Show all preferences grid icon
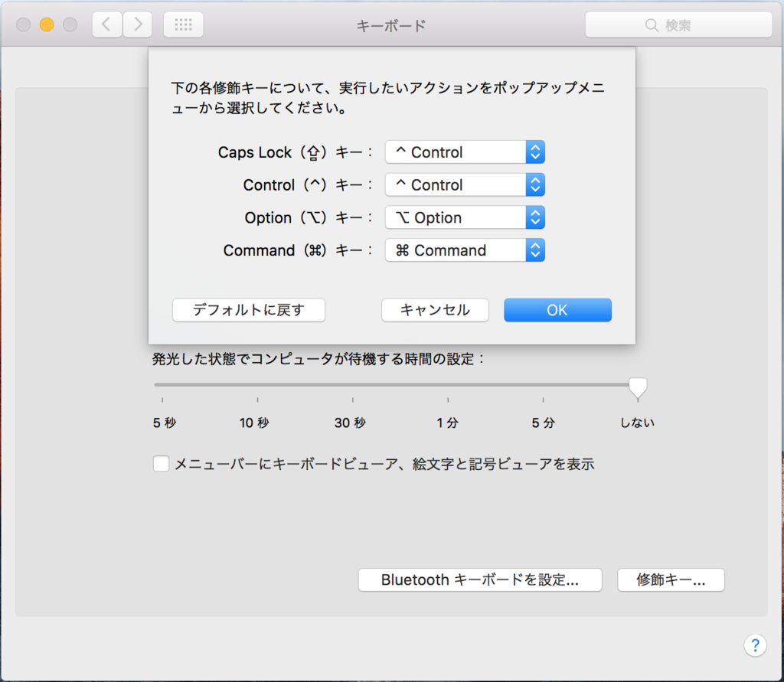The width and height of the screenshot is (784, 682). click(183, 24)
